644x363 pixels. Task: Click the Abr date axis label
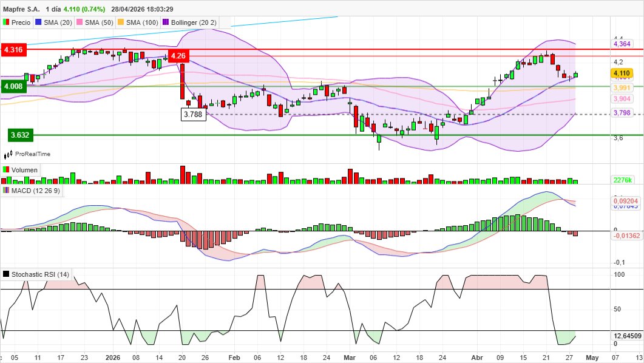coord(477,358)
